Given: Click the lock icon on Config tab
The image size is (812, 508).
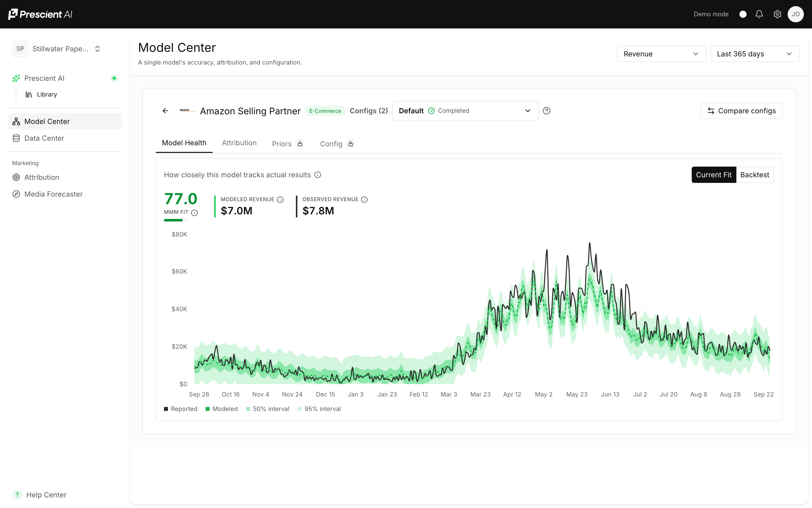Looking at the screenshot, I should pos(351,144).
